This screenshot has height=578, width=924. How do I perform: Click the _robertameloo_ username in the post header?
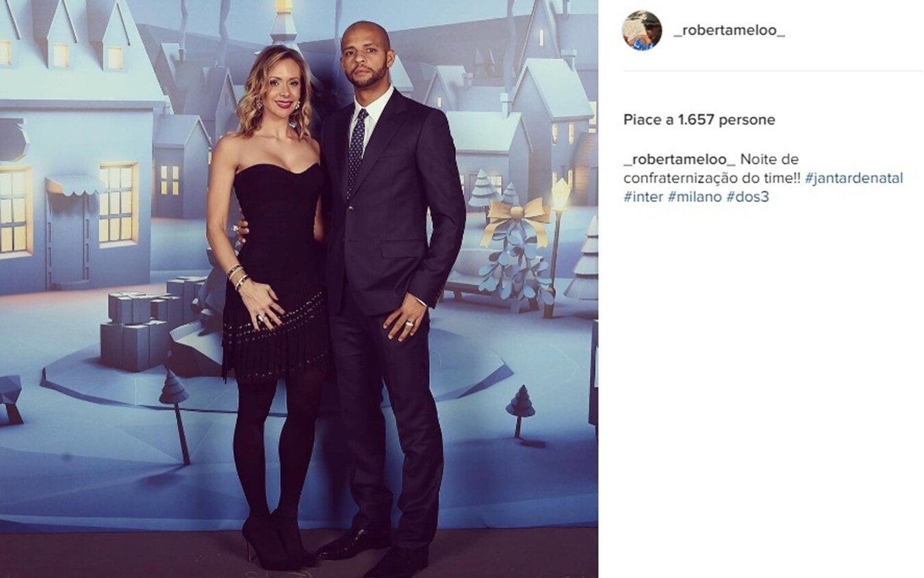(729, 31)
